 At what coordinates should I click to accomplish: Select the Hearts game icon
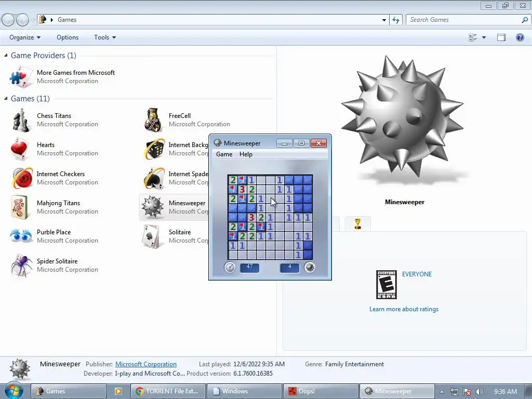[19, 149]
